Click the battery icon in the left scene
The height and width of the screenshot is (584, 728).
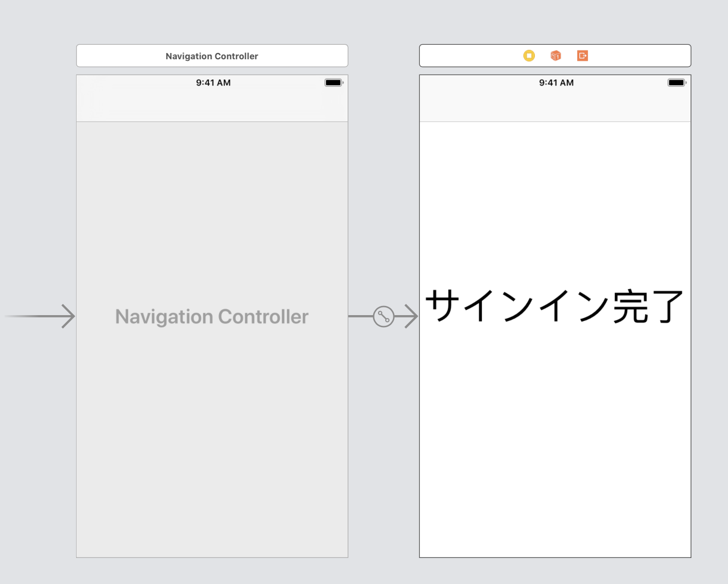click(333, 82)
